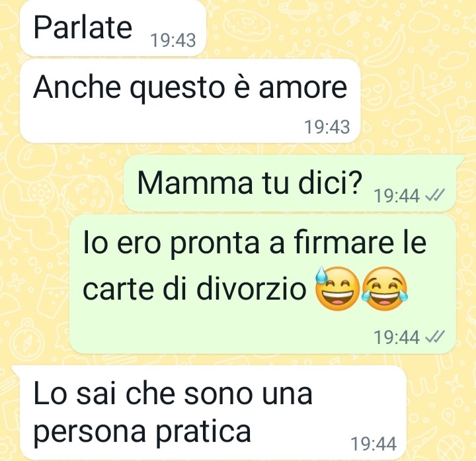This screenshot has width=476, height=461.
Task: Click the 19:43 timestamp beside 'Parlate'
Action: point(173,40)
